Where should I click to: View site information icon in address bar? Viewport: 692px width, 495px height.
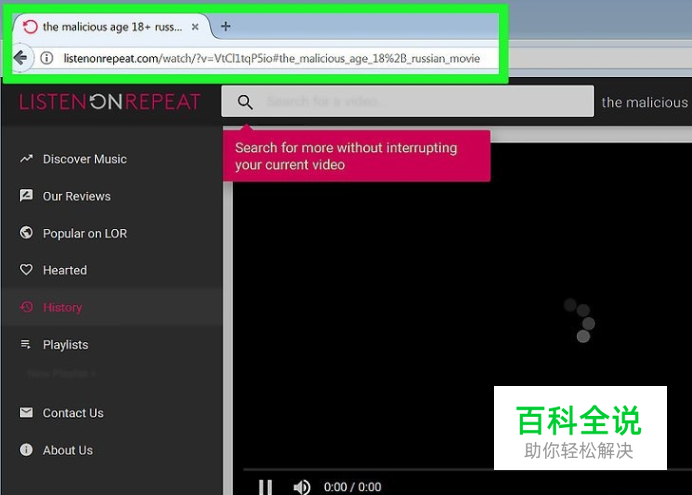point(47,58)
